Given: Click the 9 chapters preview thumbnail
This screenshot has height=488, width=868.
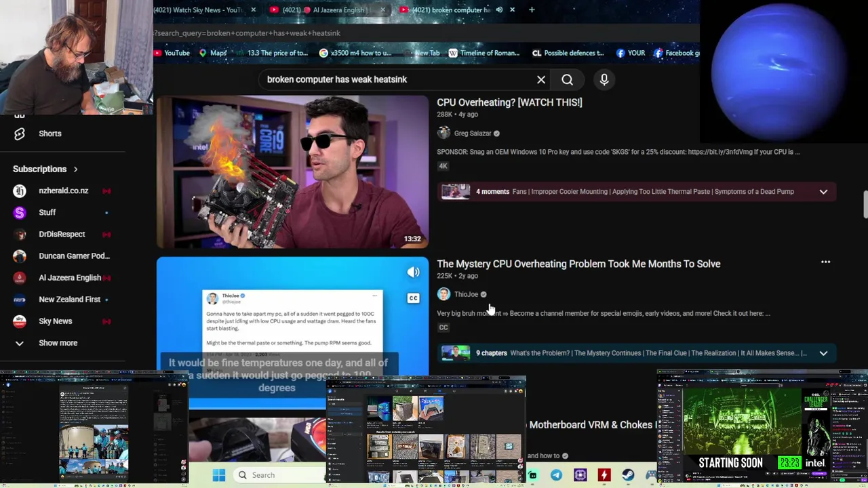Looking at the screenshot, I should point(456,353).
